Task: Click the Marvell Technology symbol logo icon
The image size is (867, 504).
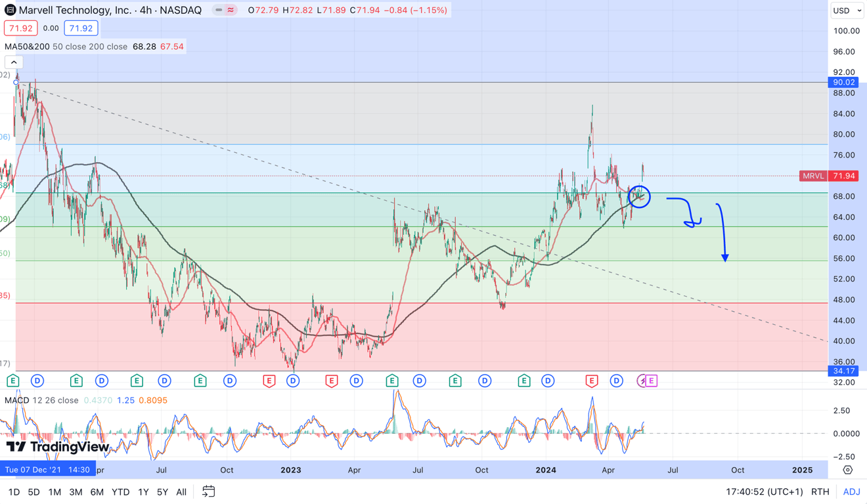Action: 10,10
